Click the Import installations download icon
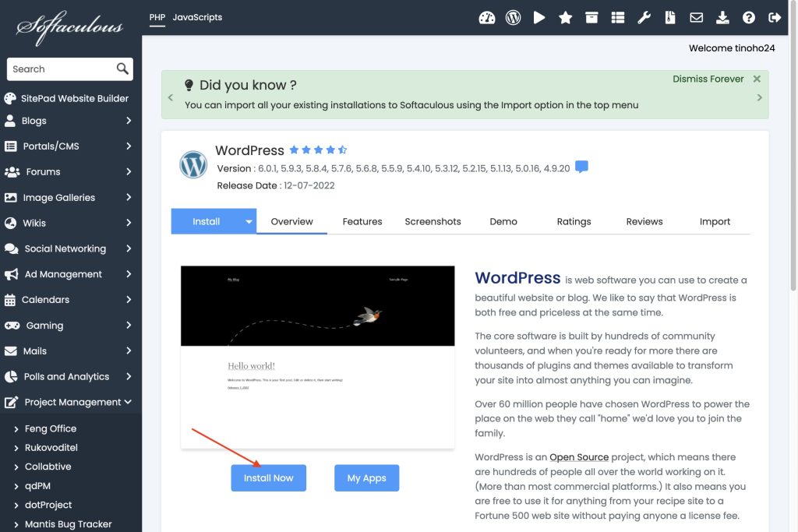 [722, 18]
